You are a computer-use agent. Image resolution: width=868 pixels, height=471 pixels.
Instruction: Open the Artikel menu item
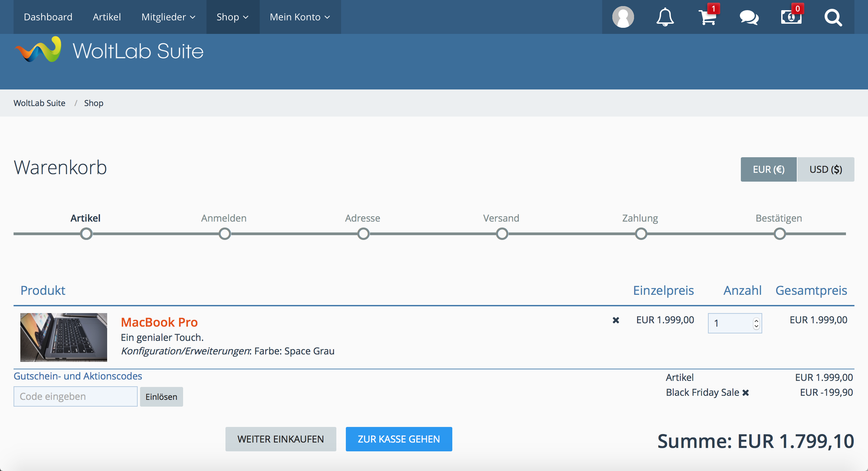(x=107, y=17)
